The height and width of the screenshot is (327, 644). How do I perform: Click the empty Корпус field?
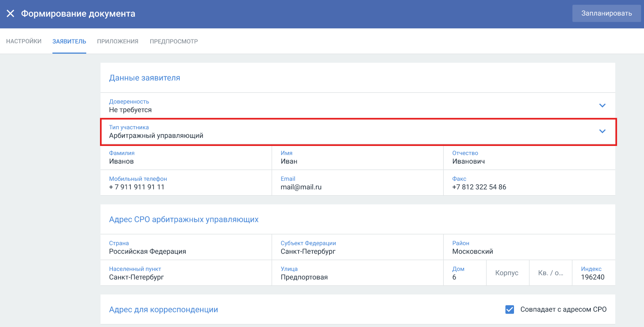tap(507, 273)
